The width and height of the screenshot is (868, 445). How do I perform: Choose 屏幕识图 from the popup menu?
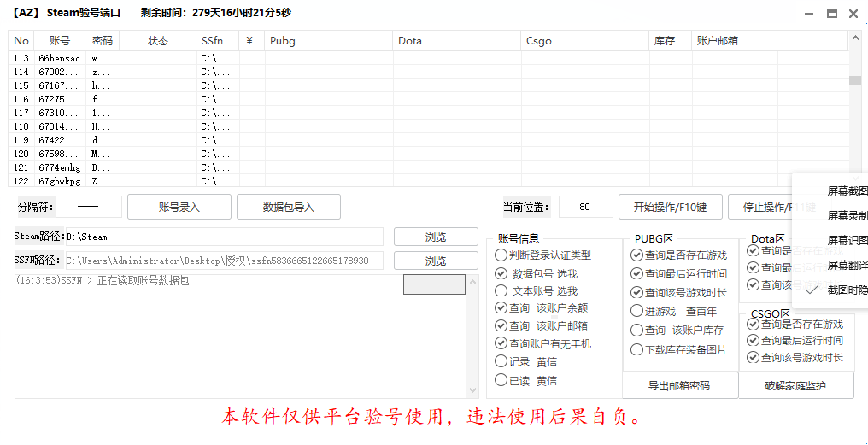click(x=830, y=240)
